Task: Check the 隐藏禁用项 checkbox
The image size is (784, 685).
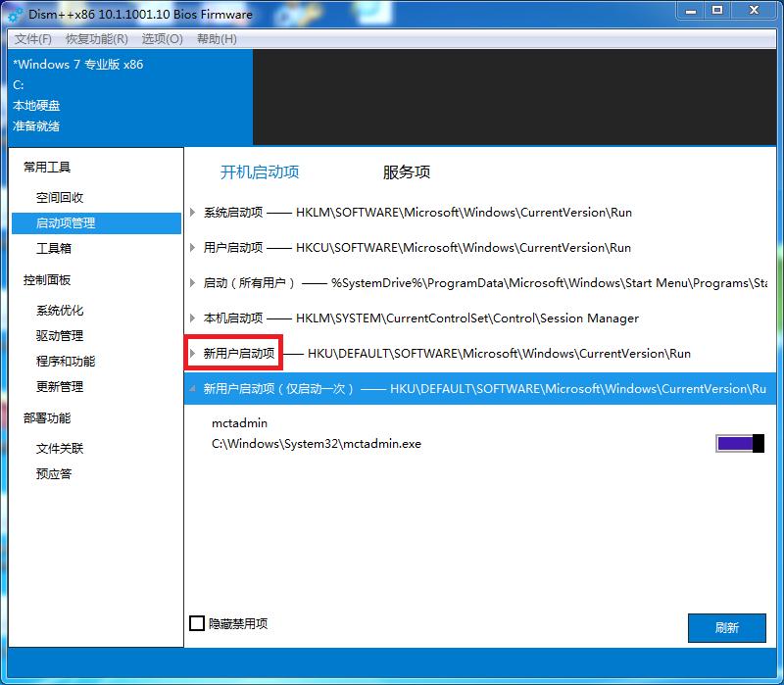Action: [196, 623]
